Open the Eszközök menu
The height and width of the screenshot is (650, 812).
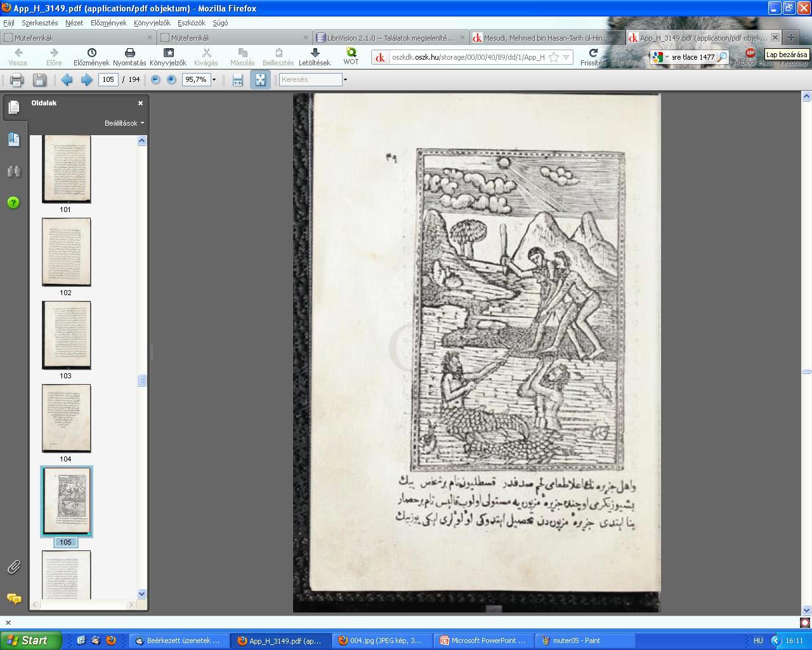tap(192, 23)
